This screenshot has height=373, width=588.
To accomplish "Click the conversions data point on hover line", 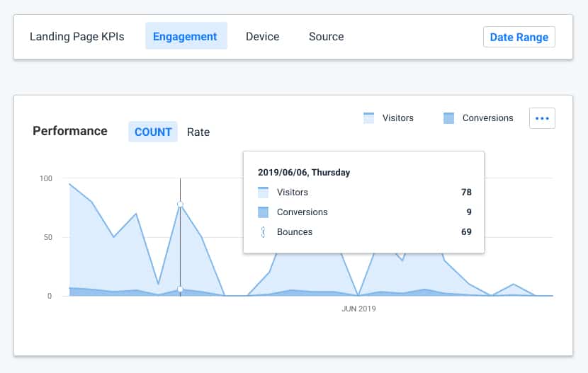I will point(180,289).
